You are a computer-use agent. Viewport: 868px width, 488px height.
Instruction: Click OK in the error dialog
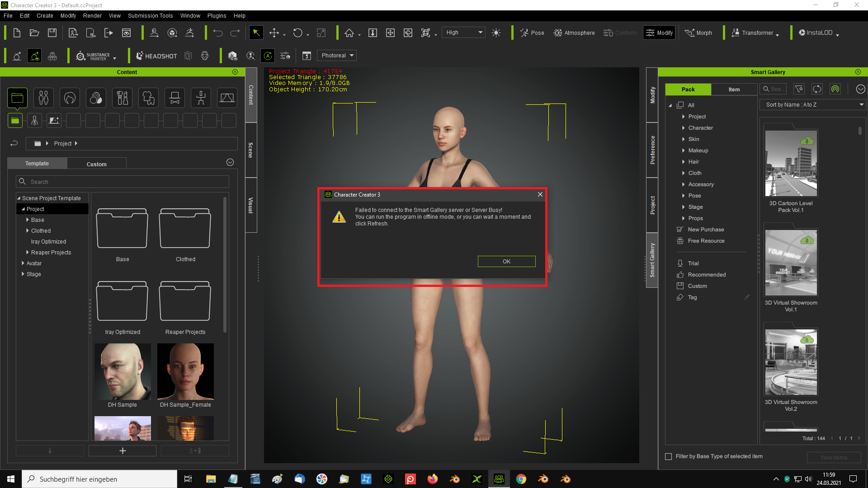pyautogui.click(x=506, y=261)
